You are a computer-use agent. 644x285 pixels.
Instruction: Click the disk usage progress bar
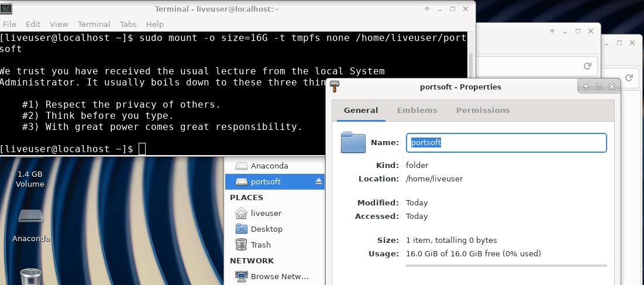506,266
